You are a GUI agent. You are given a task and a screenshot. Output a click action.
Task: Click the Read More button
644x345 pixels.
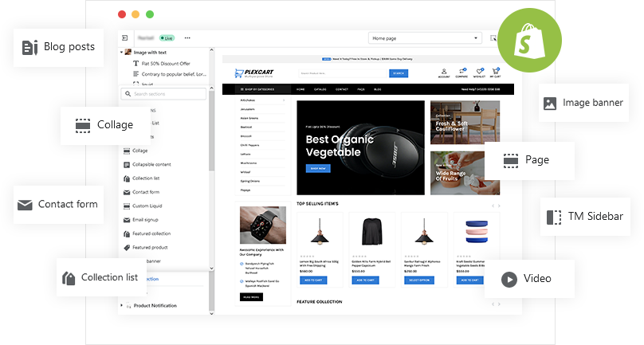tap(249, 296)
